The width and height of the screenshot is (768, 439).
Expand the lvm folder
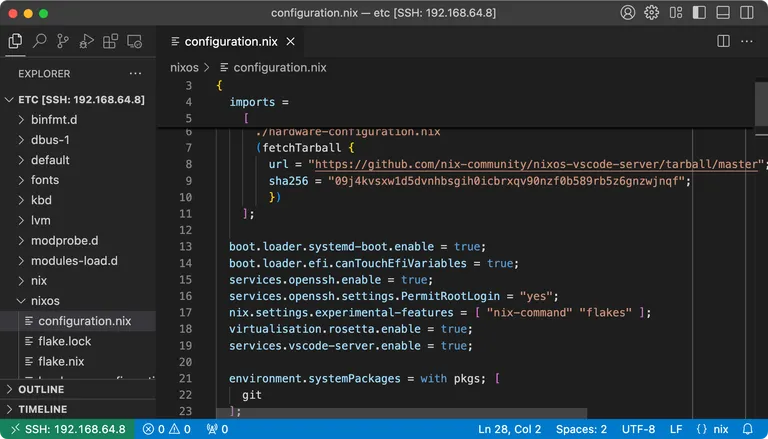coord(78,220)
